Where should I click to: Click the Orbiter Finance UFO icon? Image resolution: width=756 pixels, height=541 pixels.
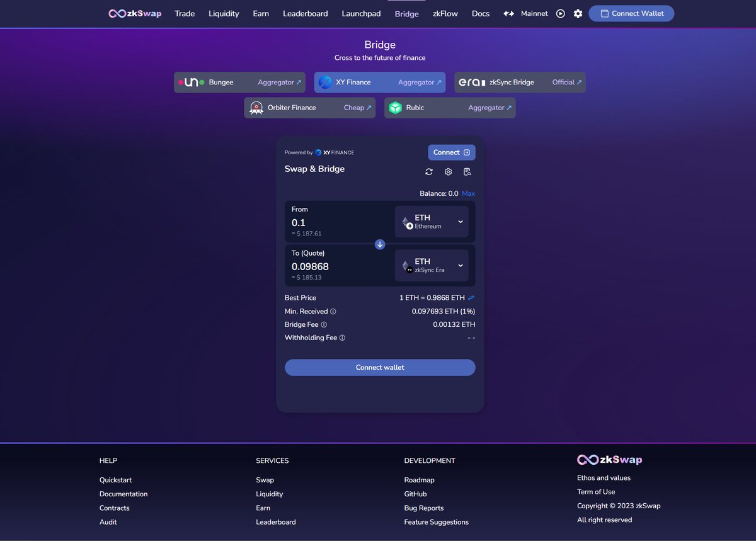(x=256, y=108)
